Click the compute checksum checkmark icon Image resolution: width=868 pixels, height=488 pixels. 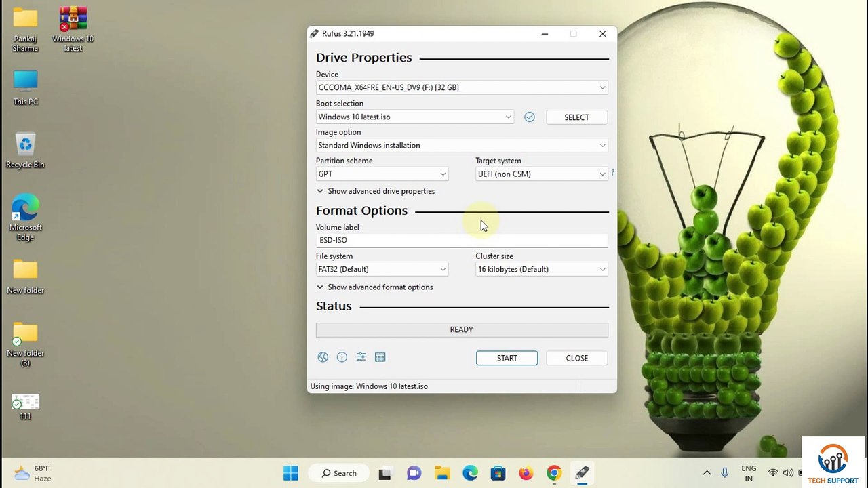click(530, 117)
